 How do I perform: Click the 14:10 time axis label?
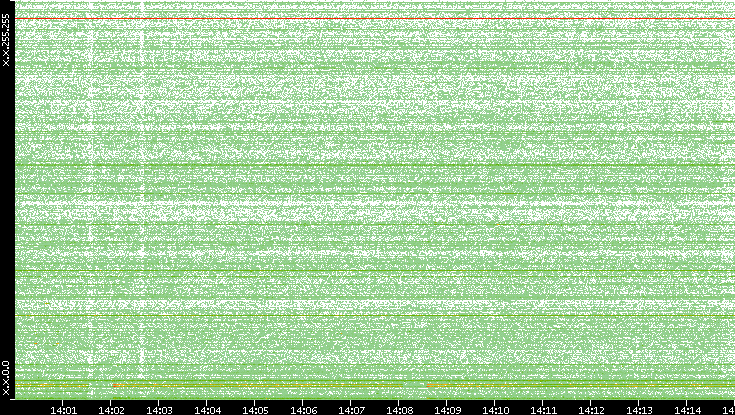[496, 411]
